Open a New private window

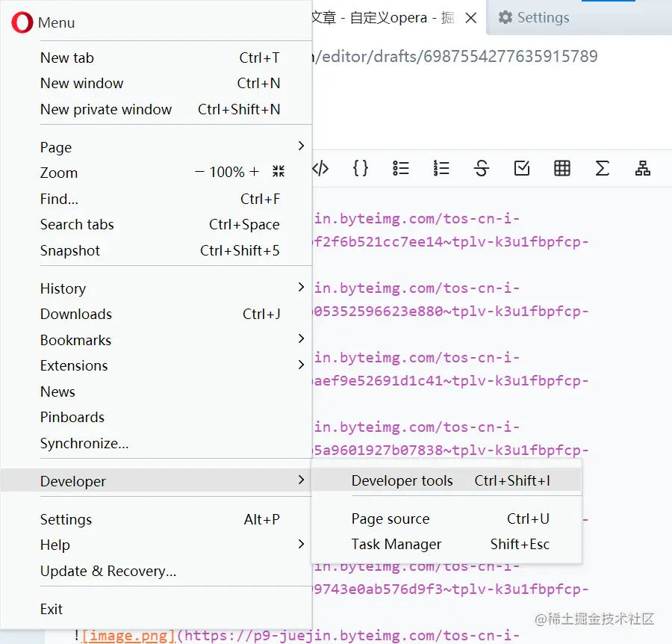tap(157, 109)
